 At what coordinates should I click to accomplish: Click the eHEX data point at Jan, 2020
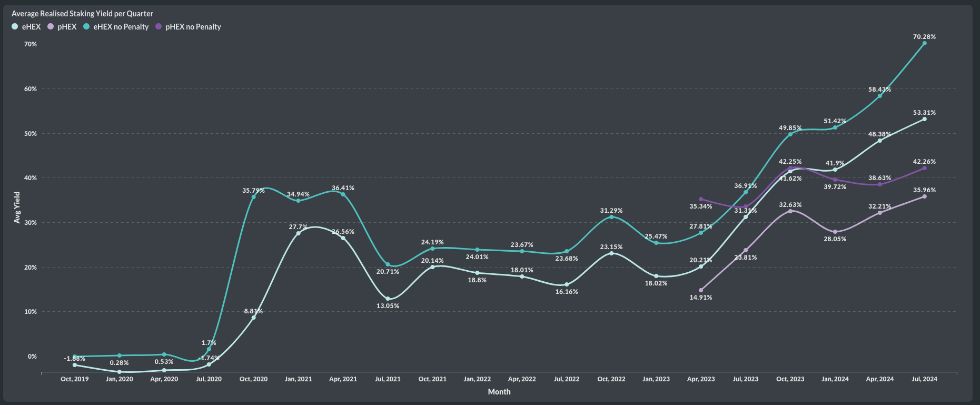tap(119, 372)
